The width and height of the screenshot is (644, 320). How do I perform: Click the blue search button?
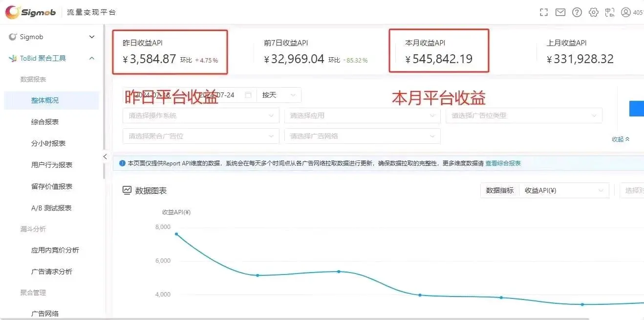pyautogui.click(x=636, y=109)
